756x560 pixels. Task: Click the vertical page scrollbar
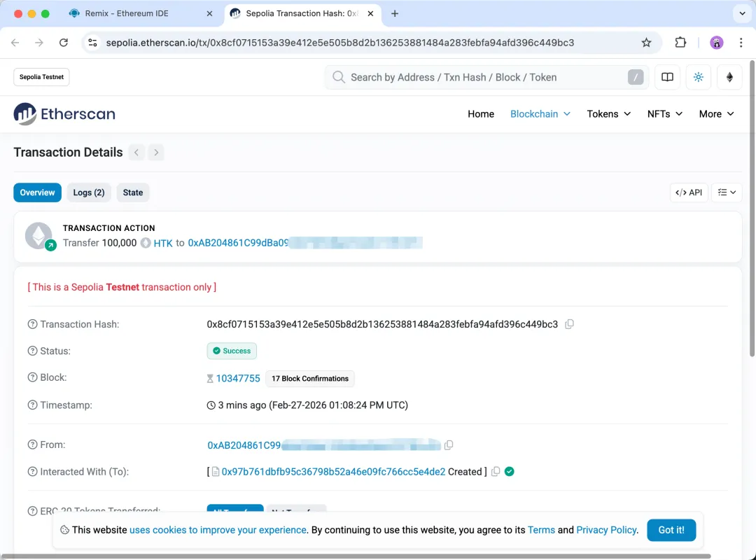[752, 209]
